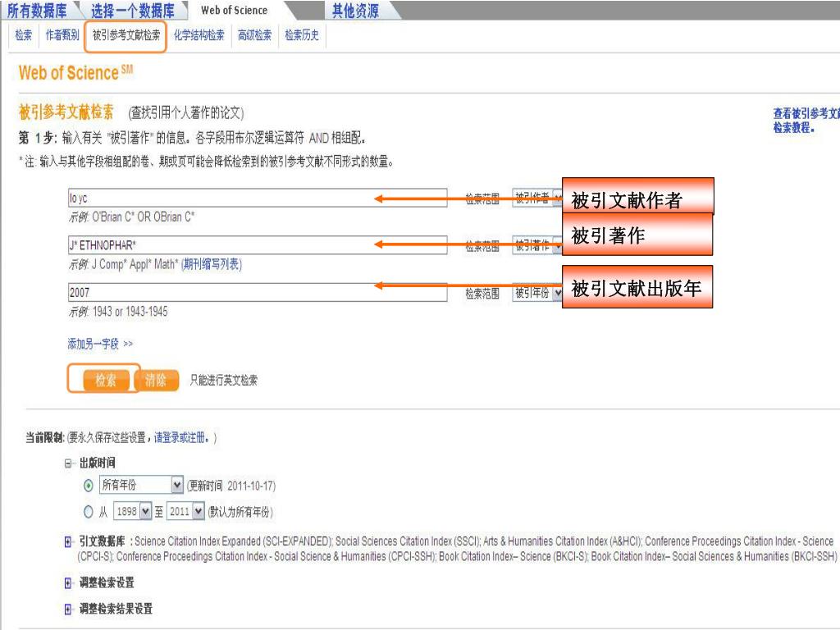View 检索历史 search history
840x630 pixels.
point(302,35)
